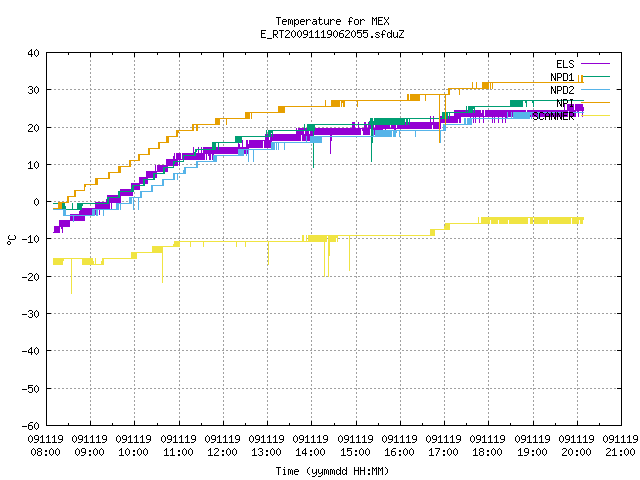Click the x-axis label 091119 14:00

coord(311,446)
